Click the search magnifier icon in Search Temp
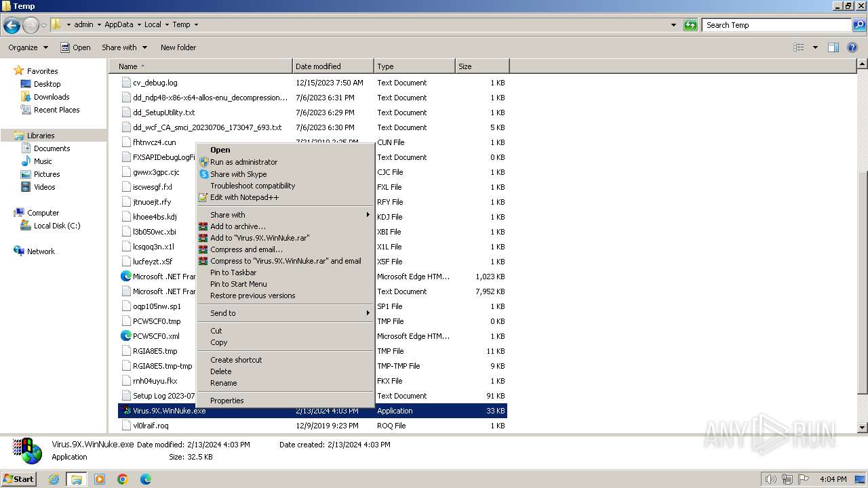 tap(859, 25)
